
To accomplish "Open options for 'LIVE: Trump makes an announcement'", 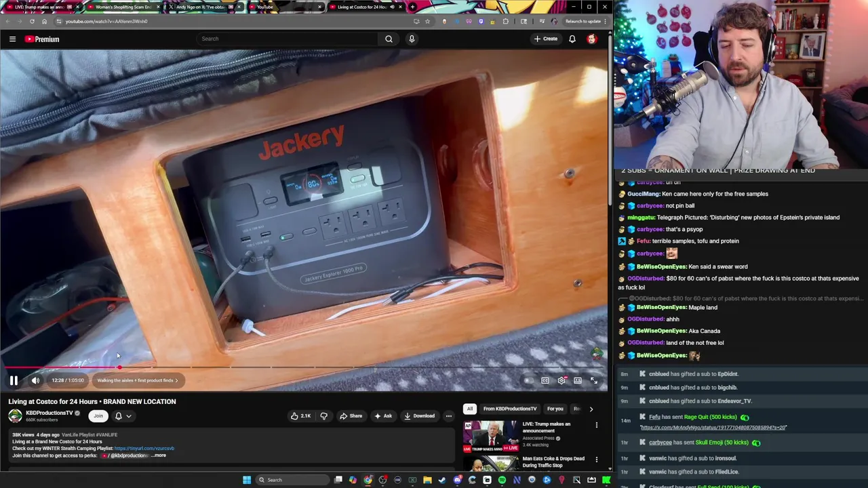I will [x=597, y=426].
